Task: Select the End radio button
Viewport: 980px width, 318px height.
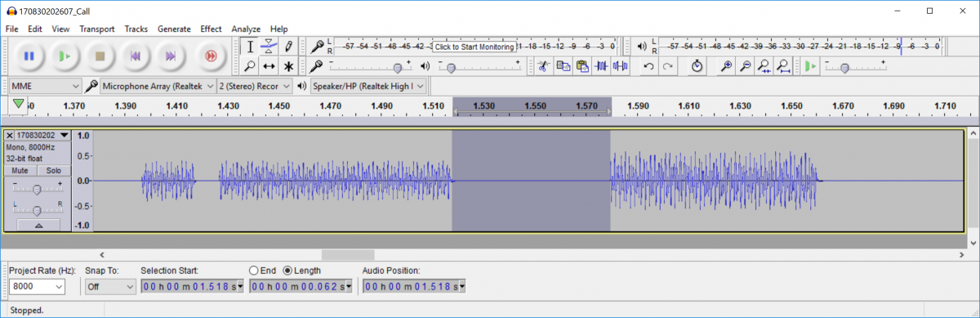Action: coord(254,271)
